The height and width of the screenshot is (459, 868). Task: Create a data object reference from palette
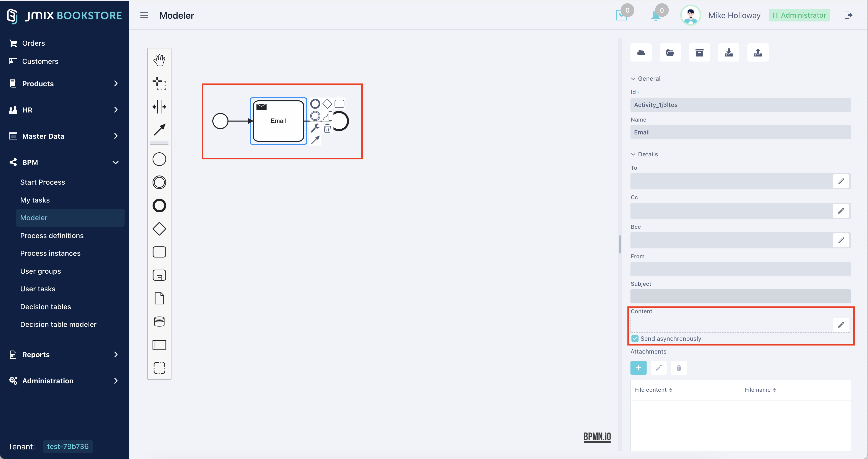pos(159,298)
